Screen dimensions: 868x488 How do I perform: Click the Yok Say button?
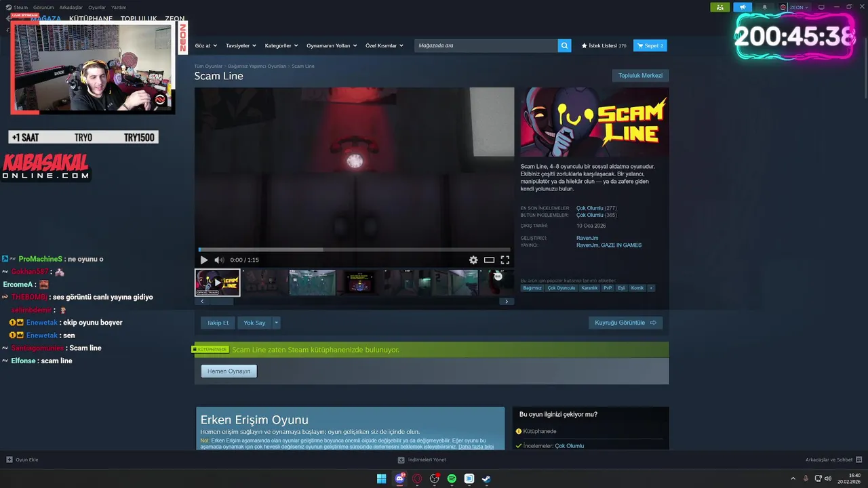click(x=254, y=323)
